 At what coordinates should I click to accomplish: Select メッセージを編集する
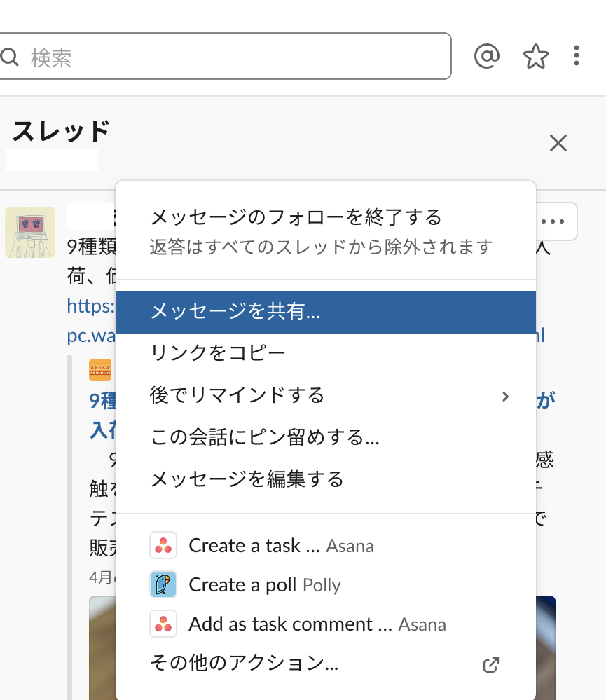246,479
